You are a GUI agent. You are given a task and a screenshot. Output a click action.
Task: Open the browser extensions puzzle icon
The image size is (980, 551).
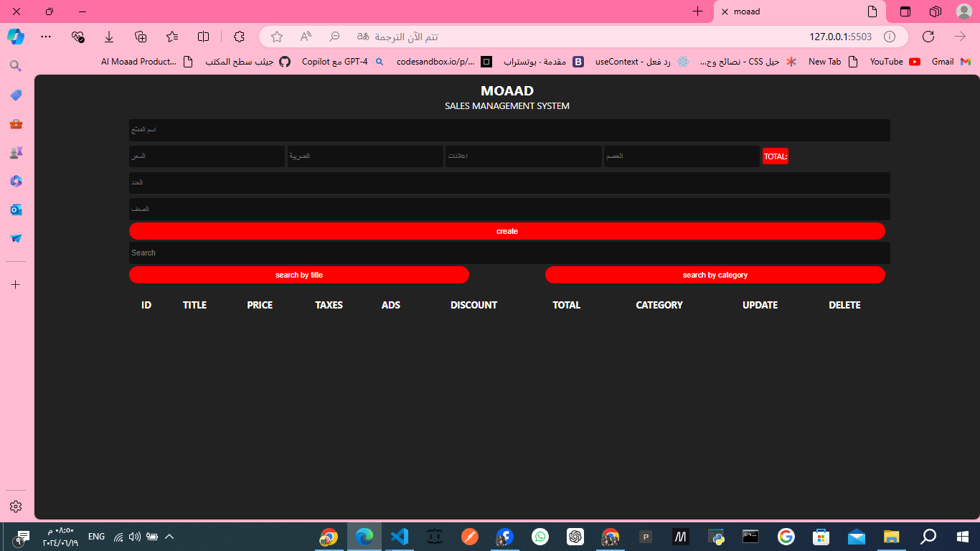pyautogui.click(x=239, y=37)
